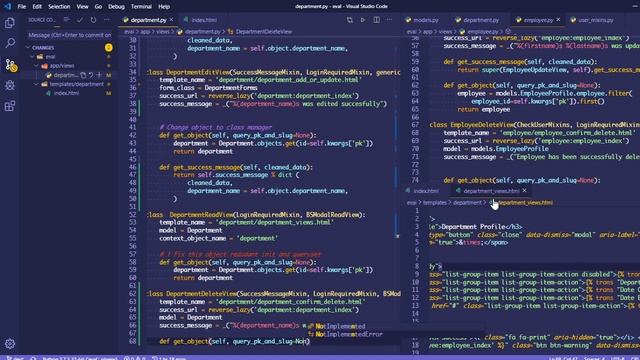Open the Debug view bug icon
The width and height of the screenshot is (640, 360).
(x=10, y=85)
